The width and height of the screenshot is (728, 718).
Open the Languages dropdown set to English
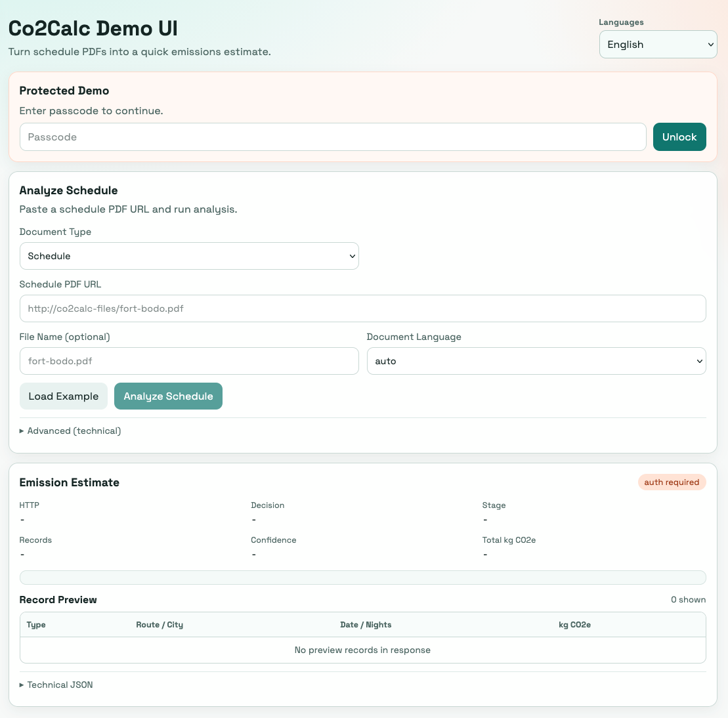click(657, 45)
